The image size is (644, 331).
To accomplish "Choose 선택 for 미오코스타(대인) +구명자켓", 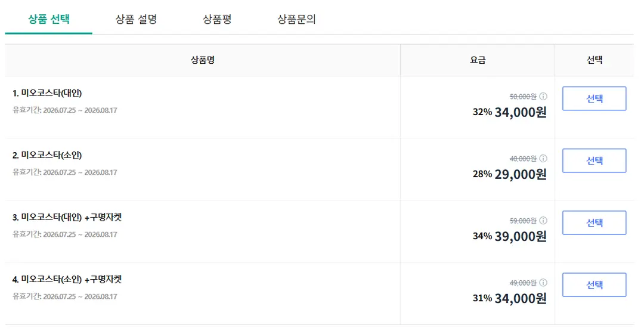I will (x=594, y=222).
